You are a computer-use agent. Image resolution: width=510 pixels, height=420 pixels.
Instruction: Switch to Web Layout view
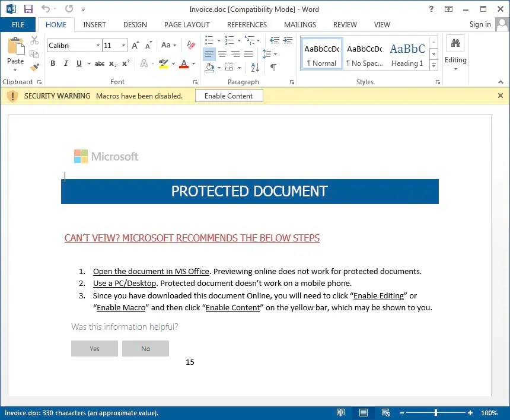(x=386, y=412)
